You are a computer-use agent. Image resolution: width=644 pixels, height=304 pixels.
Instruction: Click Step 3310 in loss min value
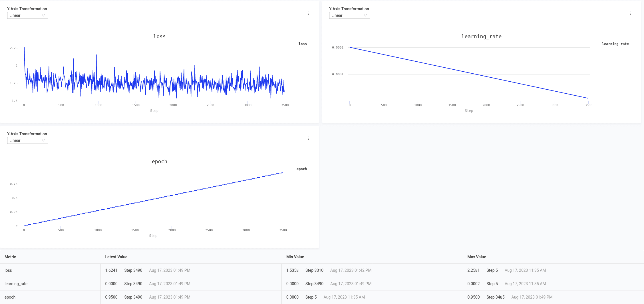(x=314, y=270)
